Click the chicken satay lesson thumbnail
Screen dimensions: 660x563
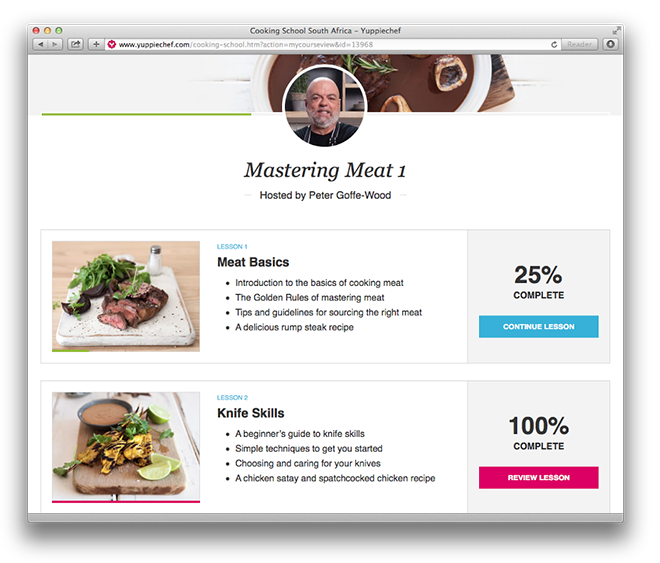(126, 447)
